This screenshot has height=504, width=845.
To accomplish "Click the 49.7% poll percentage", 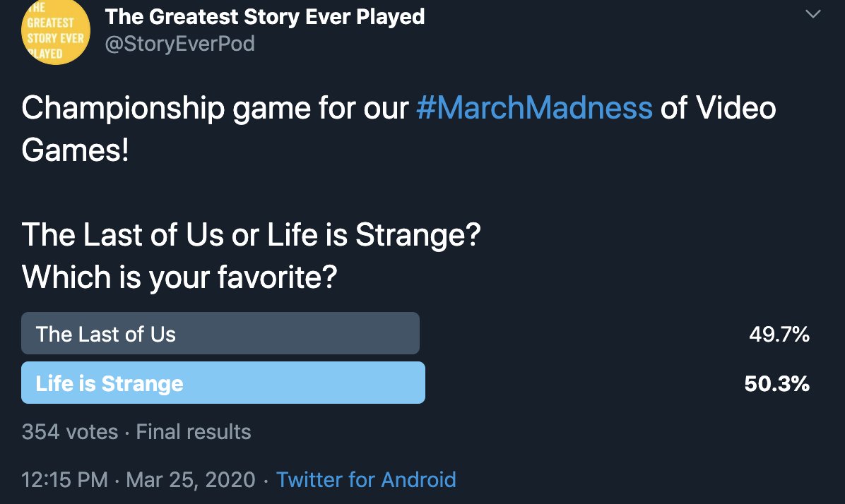I will click(779, 335).
